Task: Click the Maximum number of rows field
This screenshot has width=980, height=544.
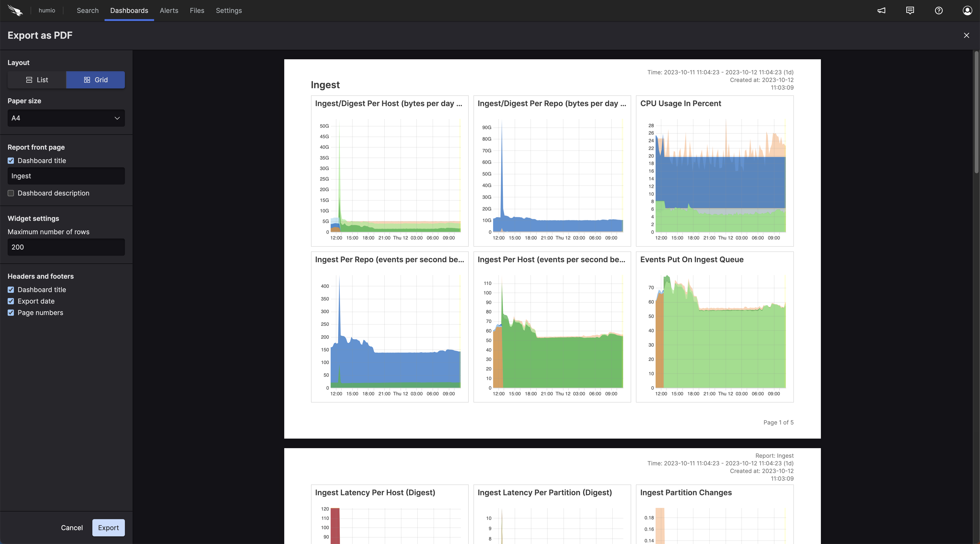Action: pyautogui.click(x=66, y=247)
